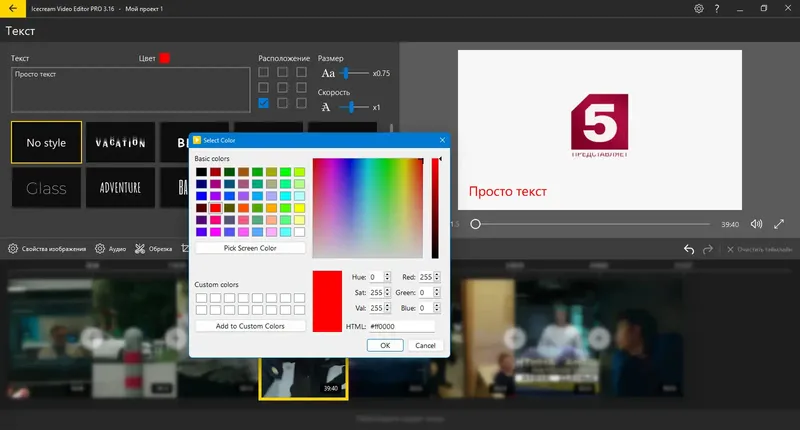Viewport: 800px width, 430px height.
Task: Set text position to bottom-right box
Action: pos(302,103)
